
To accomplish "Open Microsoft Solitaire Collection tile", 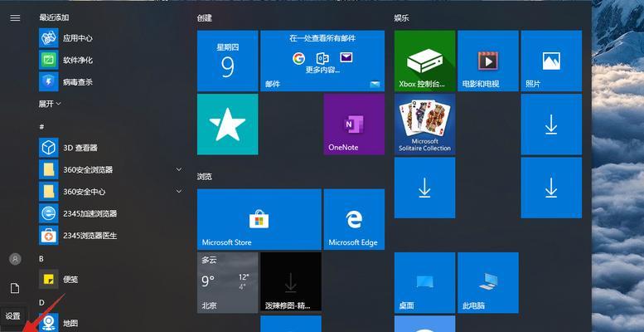I will (424, 124).
